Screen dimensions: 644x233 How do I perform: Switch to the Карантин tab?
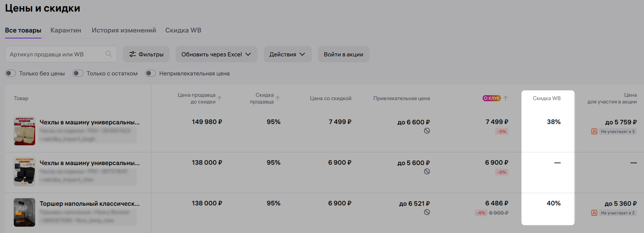tap(66, 30)
